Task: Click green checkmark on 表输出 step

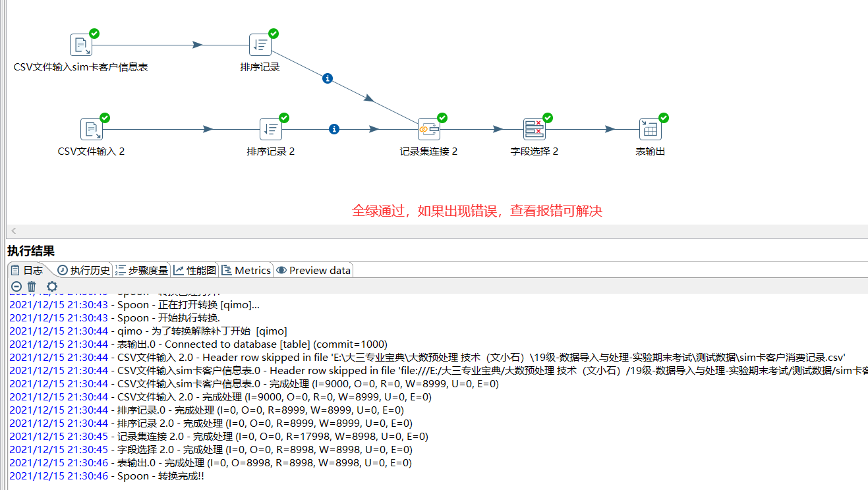Action: click(x=664, y=118)
